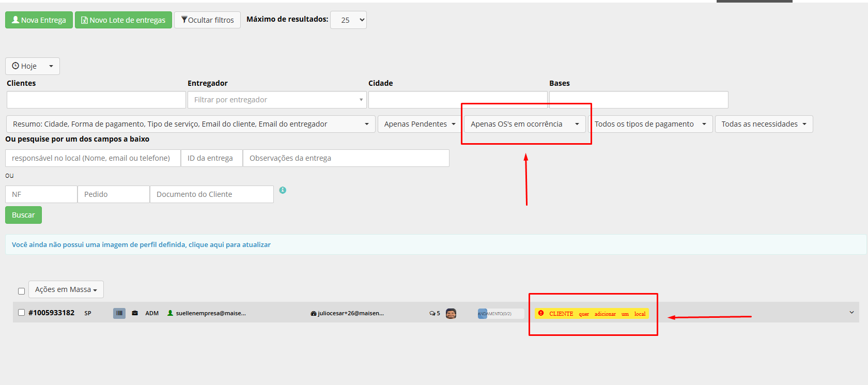Toggle the select-all checkbox beside Ações em Massa
868x385 pixels.
pyautogui.click(x=21, y=291)
